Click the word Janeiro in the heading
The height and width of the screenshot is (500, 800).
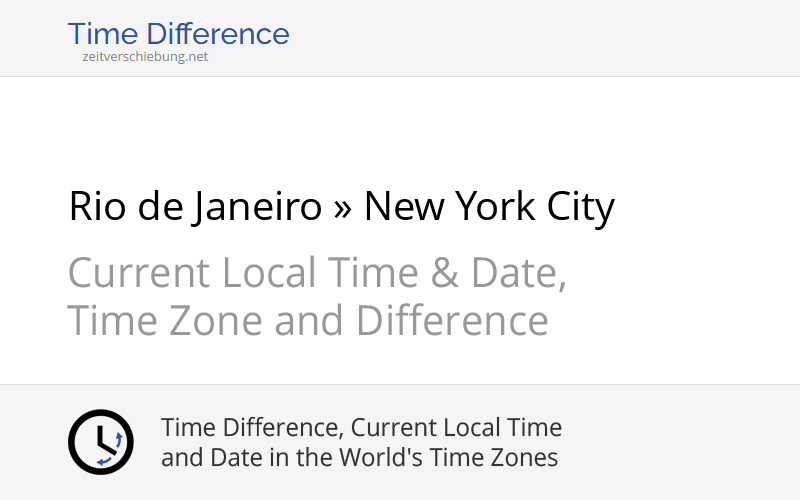[258, 206]
